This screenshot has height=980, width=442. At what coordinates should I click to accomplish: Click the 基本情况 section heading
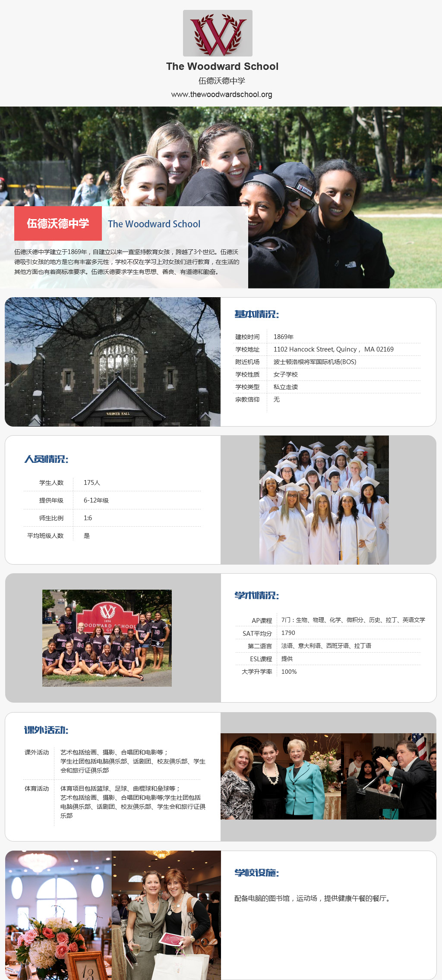[x=256, y=314]
